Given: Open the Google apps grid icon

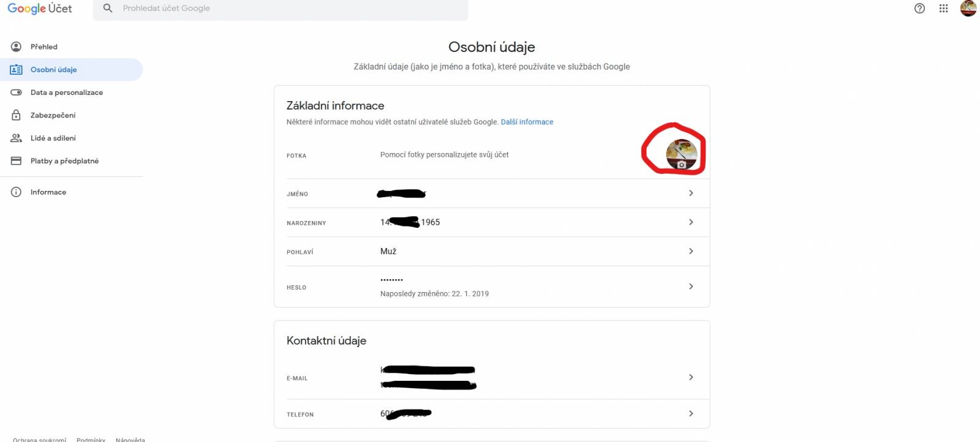Looking at the screenshot, I should point(944,9).
